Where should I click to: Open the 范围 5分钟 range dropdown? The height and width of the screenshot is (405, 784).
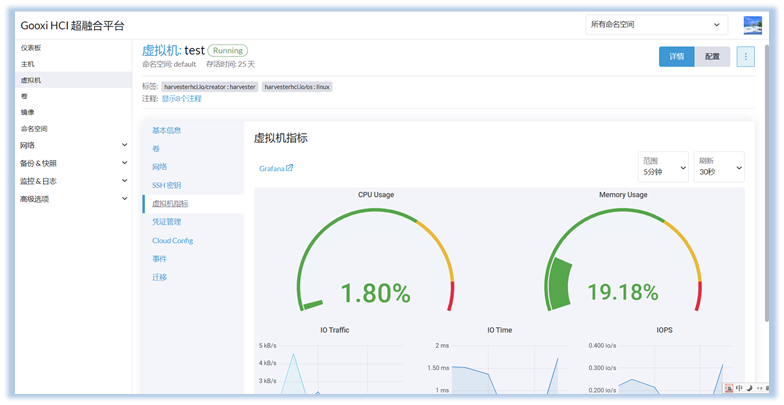click(x=663, y=166)
